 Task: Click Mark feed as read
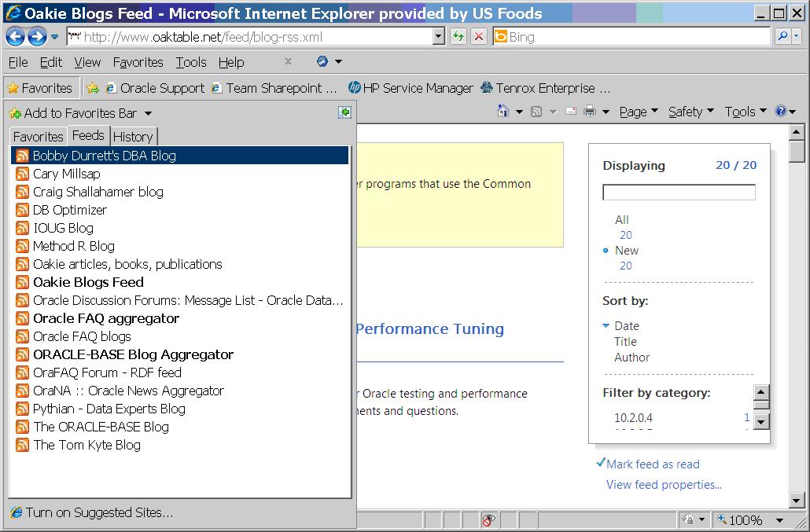[x=653, y=464]
